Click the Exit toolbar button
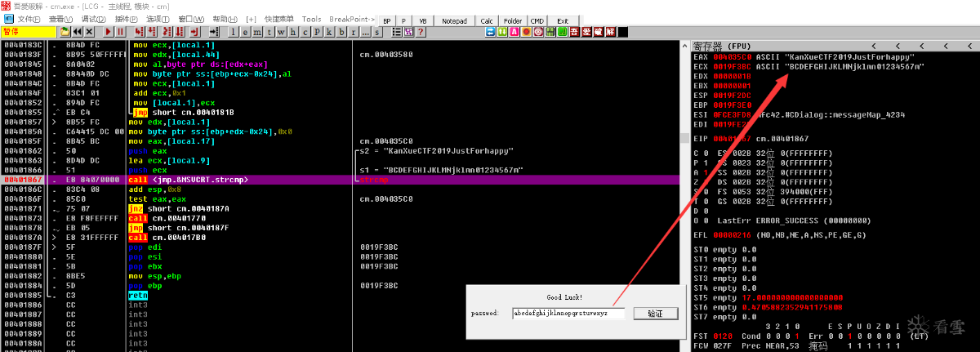Viewport: 980px width, 352px height. [x=563, y=20]
